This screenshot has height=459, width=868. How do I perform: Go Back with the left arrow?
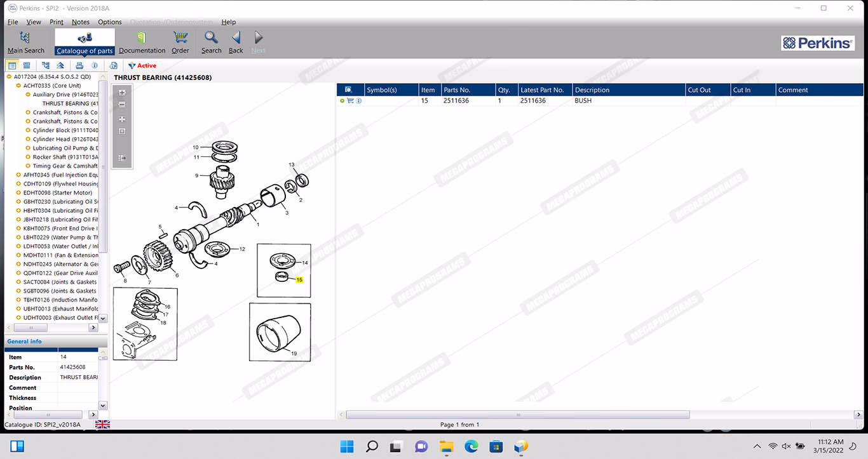[236, 42]
